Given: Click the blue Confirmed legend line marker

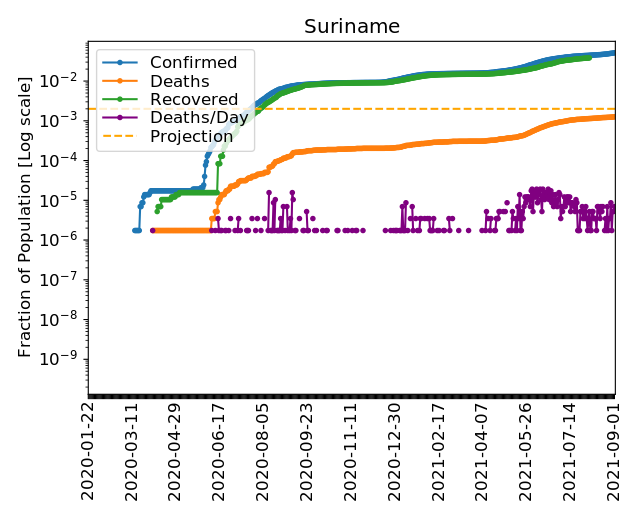Looking at the screenshot, I should tap(121, 63).
